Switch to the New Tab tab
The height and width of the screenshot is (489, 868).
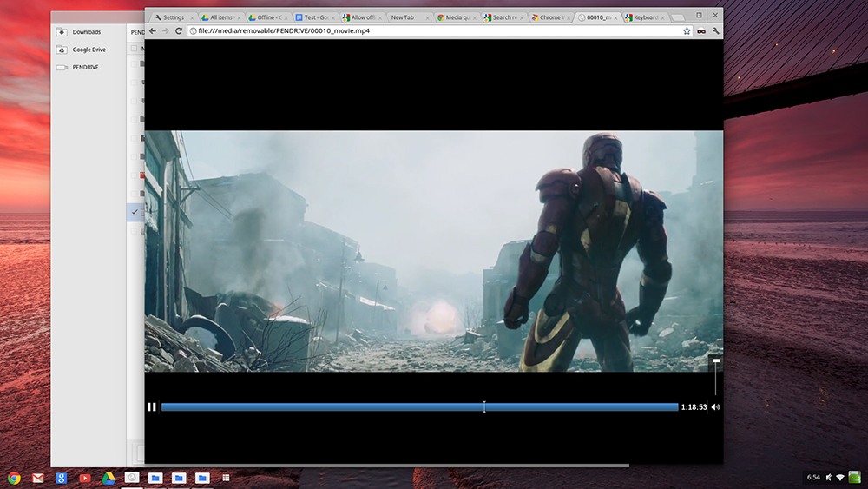click(x=407, y=17)
